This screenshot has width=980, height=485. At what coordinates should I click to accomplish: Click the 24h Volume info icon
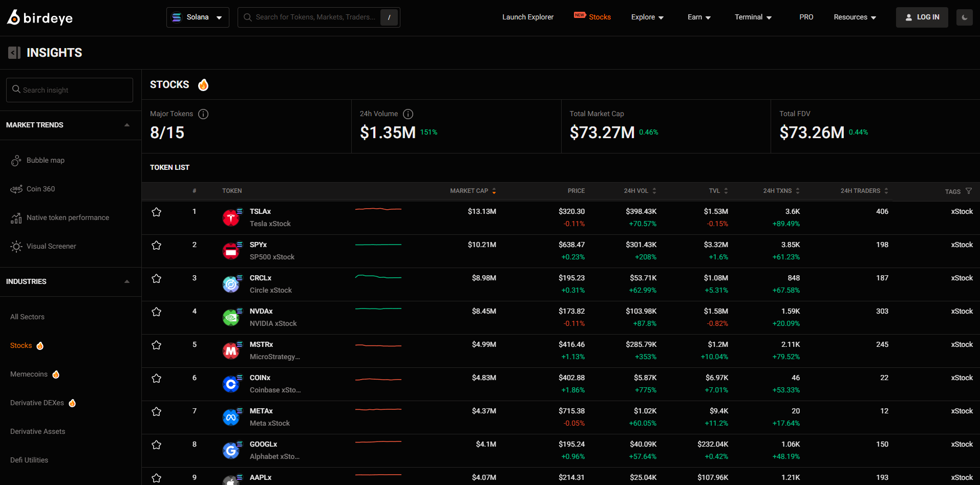[408, 114]
